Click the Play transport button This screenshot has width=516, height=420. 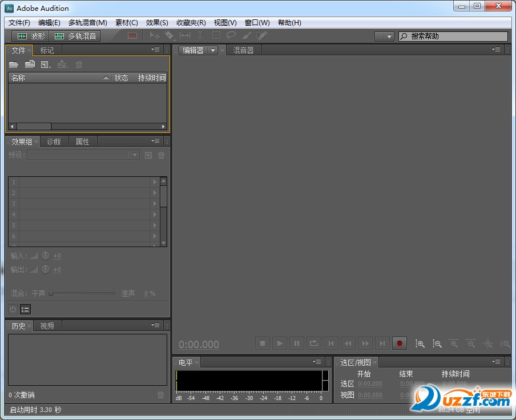click(279, 344)
